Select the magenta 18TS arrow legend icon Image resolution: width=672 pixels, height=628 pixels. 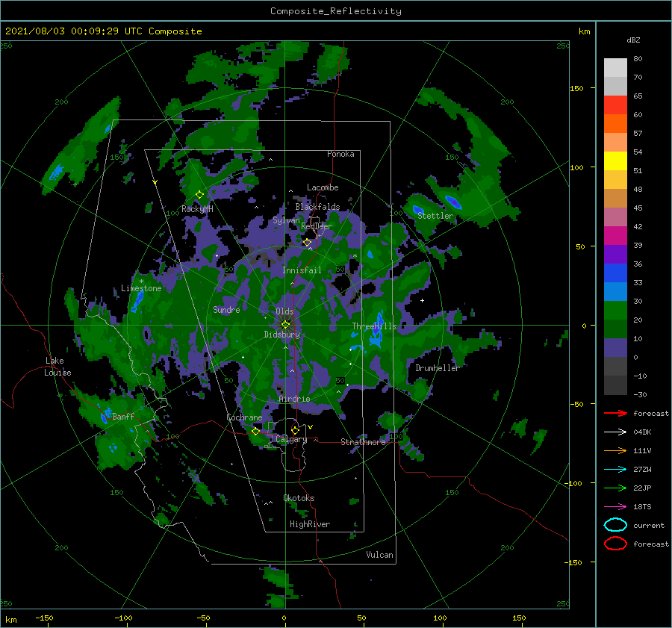click(615, 507)
